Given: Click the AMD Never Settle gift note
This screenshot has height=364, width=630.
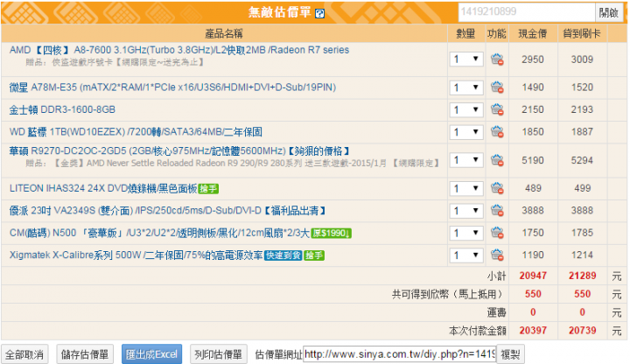Looking at the screenshot, I should pyautogui.click(x=233, y=163).
